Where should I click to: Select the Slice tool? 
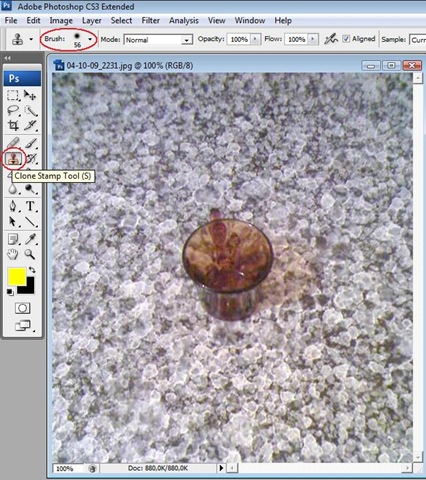(x=30, y=126)
